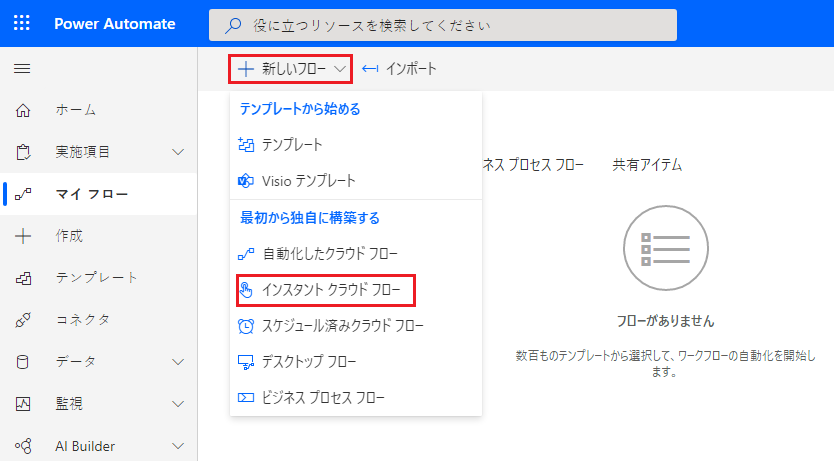
Task: Open データ in the sidebar
Action: (x=99, y=362)
